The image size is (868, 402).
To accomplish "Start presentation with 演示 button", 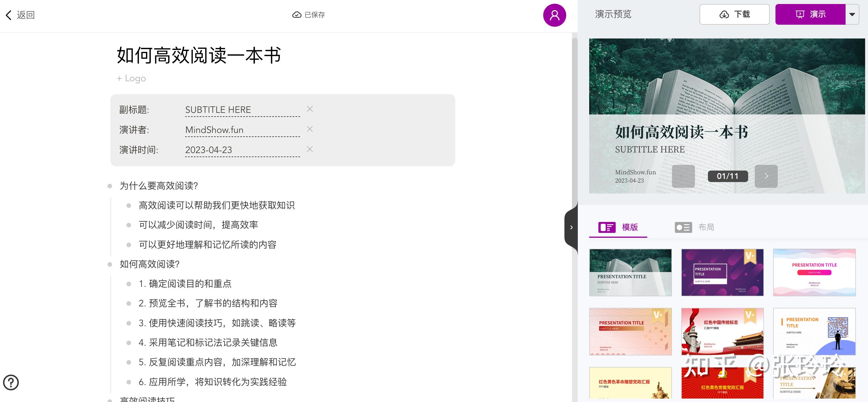I will [x=810, y=14].
